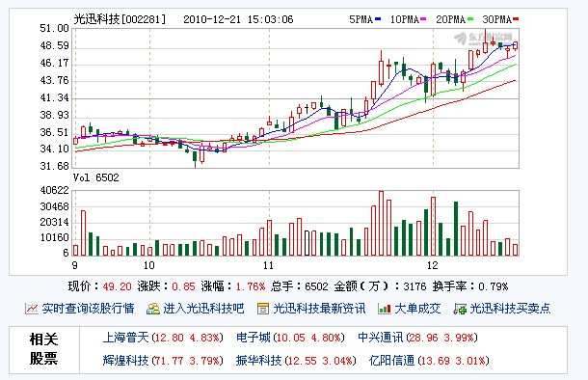Open the 光迅科技买卖点 link
The image size is (588, 380).
pyautogui.click(x=510, y=309)
